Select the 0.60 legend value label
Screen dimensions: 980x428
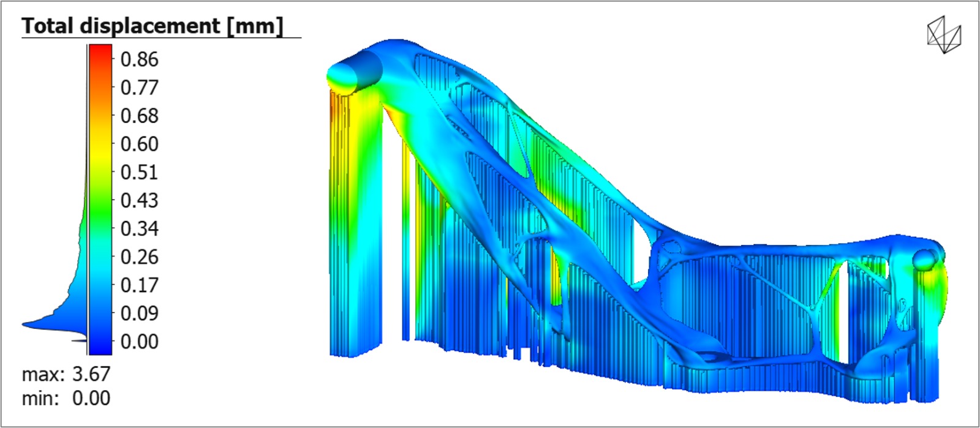tap(139, 144)
